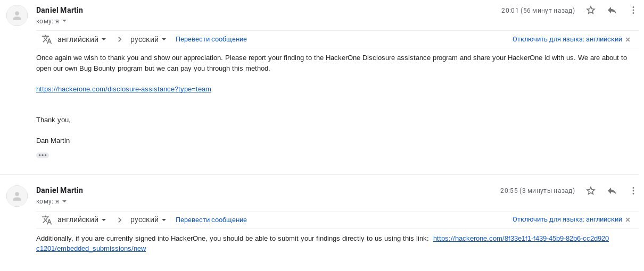Star the first Daniel Martin email
The image size is (644, 271).
[591, 10]
